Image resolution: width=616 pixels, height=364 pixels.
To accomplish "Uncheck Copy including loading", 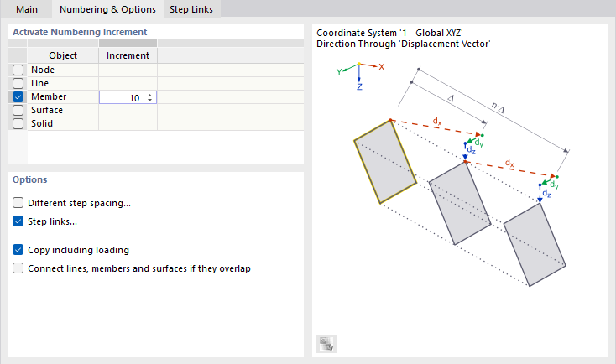I will (18, 250).
